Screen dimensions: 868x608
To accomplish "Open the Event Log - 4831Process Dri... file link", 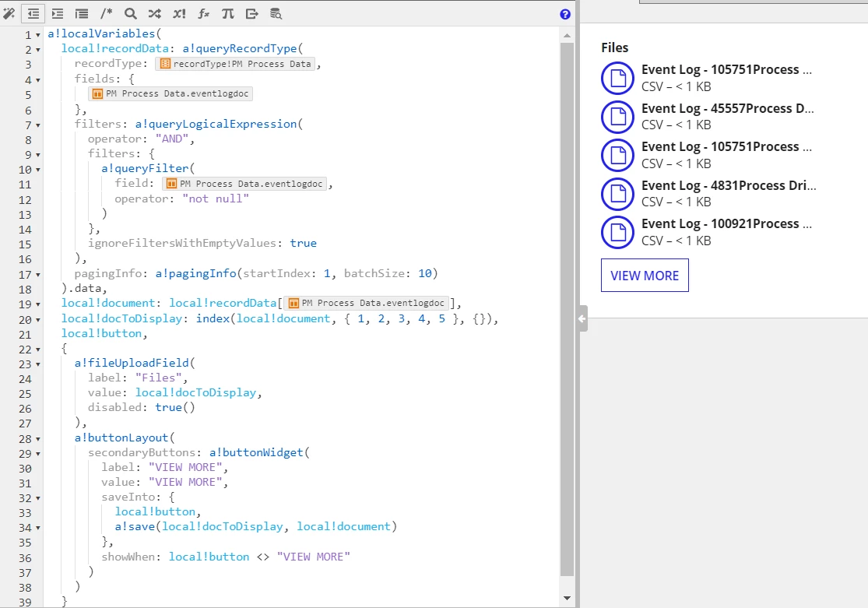I will [x=729, y=185].
